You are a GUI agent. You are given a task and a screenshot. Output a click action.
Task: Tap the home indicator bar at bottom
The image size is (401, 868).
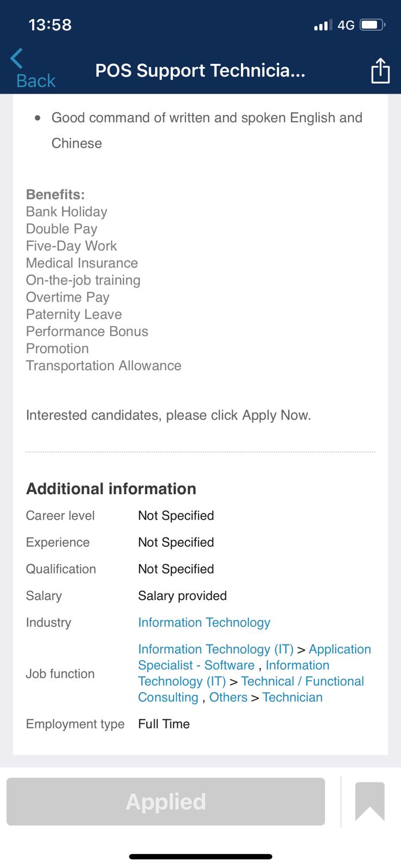click(200, 857)
